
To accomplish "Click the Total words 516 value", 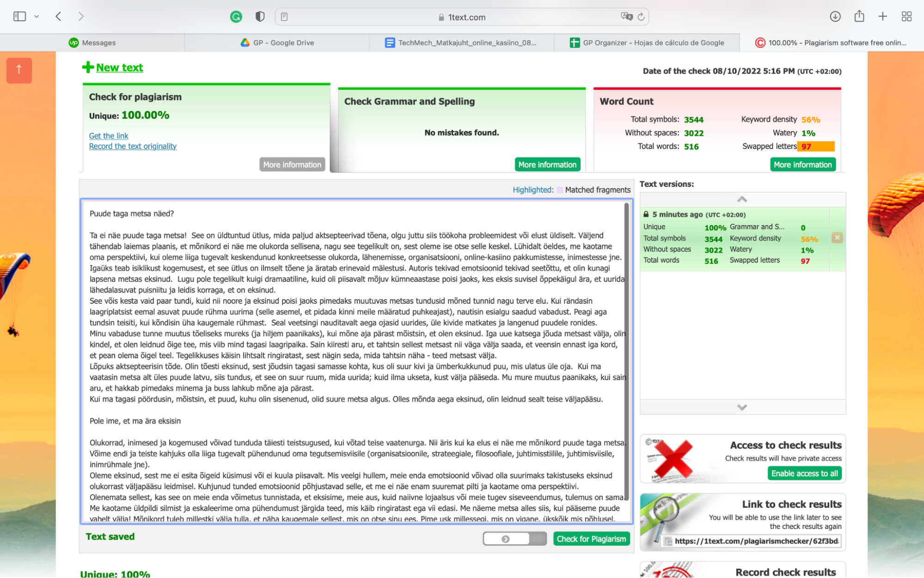I will coord(691,147).
